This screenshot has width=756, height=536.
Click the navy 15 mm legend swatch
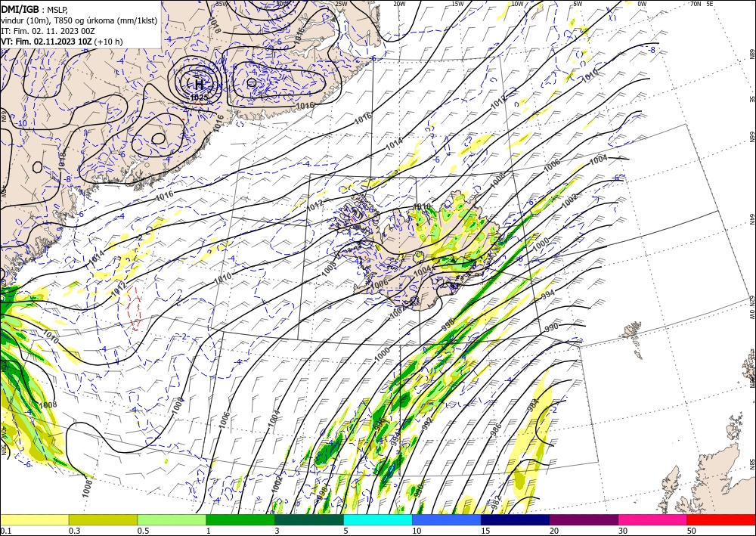516,519
